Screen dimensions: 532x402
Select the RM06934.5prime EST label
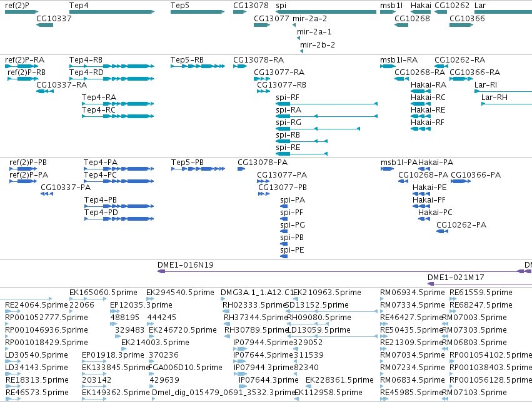[x=413, y=293]
